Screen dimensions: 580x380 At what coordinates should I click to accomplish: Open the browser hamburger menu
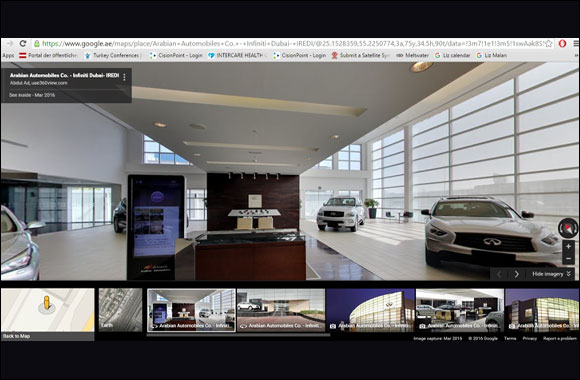pyautogui.click(x=576, y=43)
